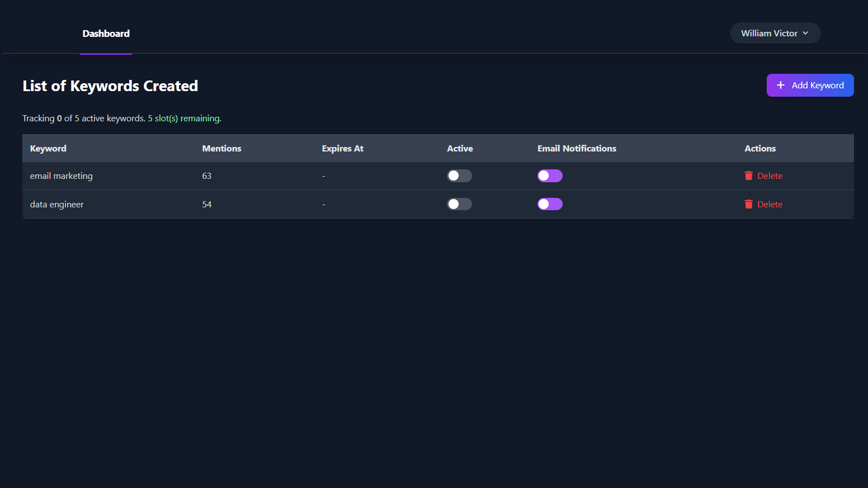This screenshot has height=488, width=868.
Task: Turn on the Active switch for data engineer
Action: click(x=459, y=204)
